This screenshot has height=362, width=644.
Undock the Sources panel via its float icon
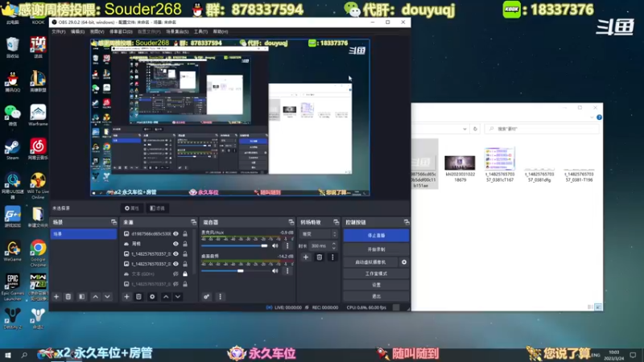point(193,222)
